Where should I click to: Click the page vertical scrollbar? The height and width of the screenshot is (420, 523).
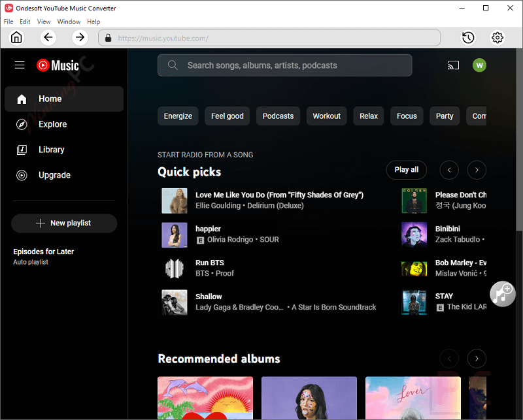(519, 140)
